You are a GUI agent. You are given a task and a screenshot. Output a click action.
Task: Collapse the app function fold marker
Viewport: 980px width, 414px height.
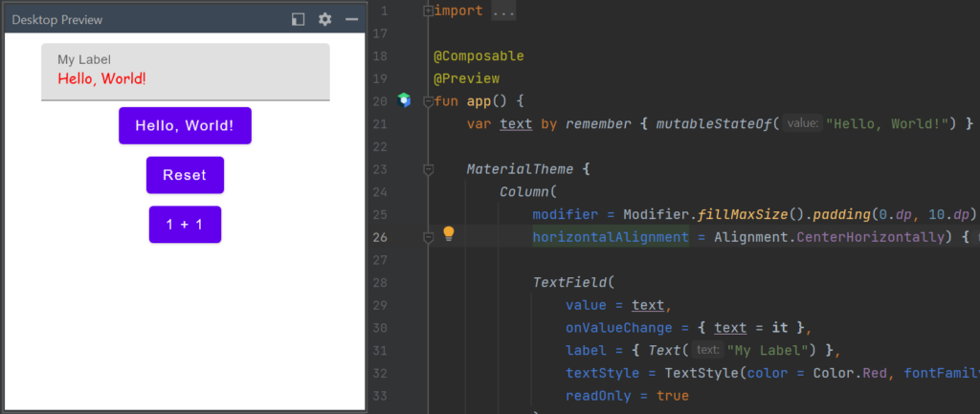pyautogui.click(x=428, y=101)
